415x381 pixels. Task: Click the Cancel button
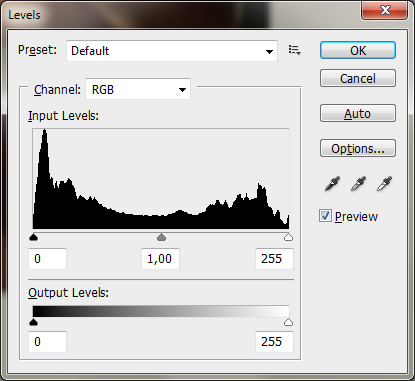358,78
